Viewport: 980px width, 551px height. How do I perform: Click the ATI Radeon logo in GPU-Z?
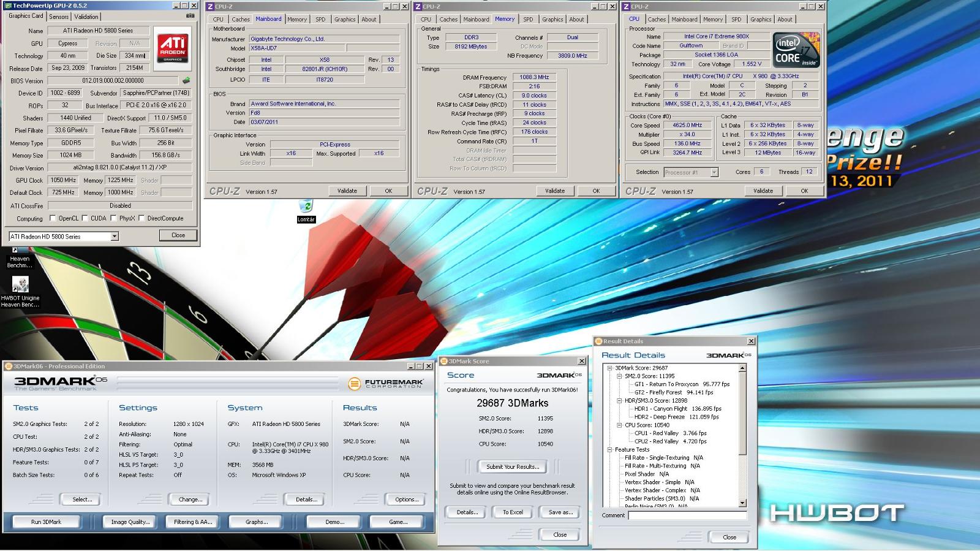[x=173, y=48]
